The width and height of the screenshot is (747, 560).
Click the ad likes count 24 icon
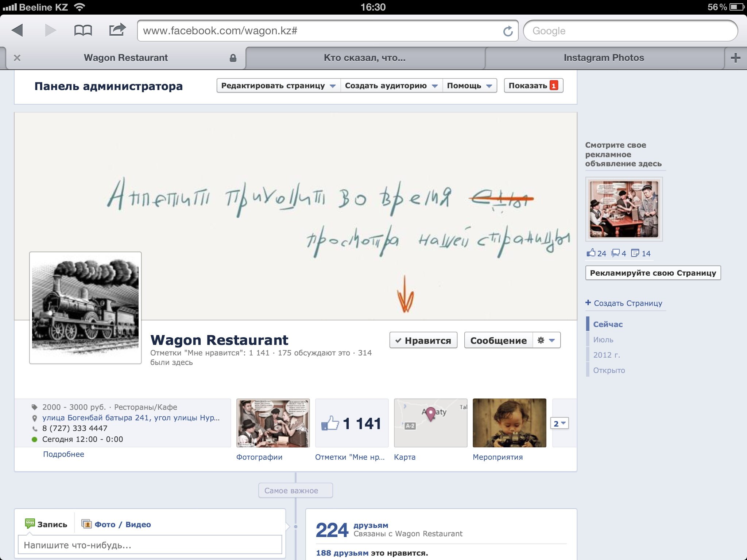[596, 253]
